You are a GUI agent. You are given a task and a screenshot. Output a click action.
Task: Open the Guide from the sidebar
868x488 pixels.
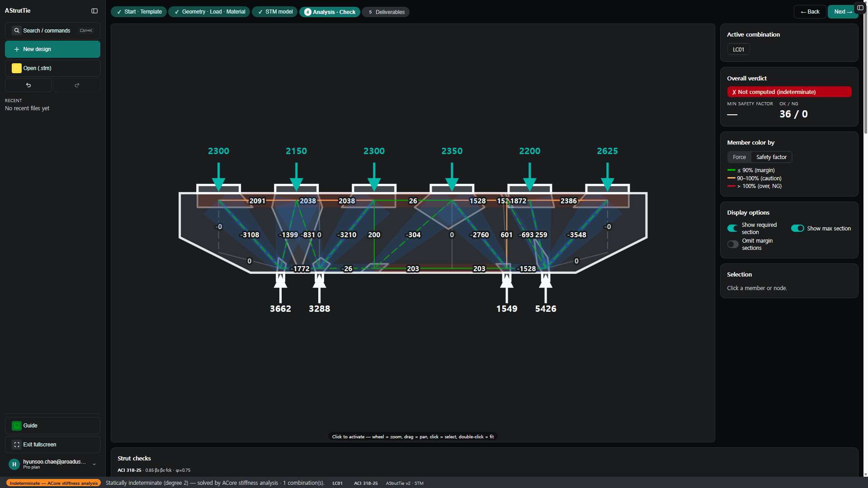(x=52, y=426)
